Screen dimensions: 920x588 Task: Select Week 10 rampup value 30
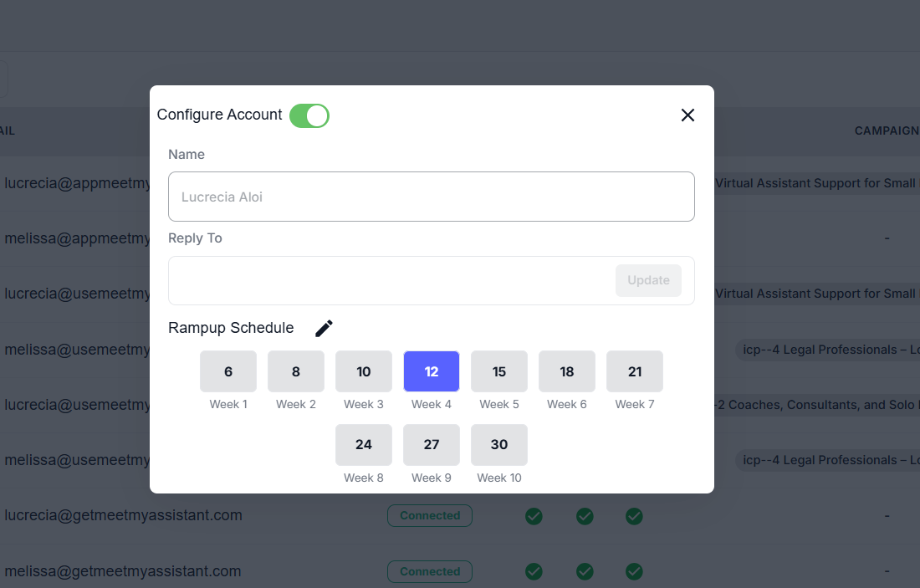click(499, 444)
